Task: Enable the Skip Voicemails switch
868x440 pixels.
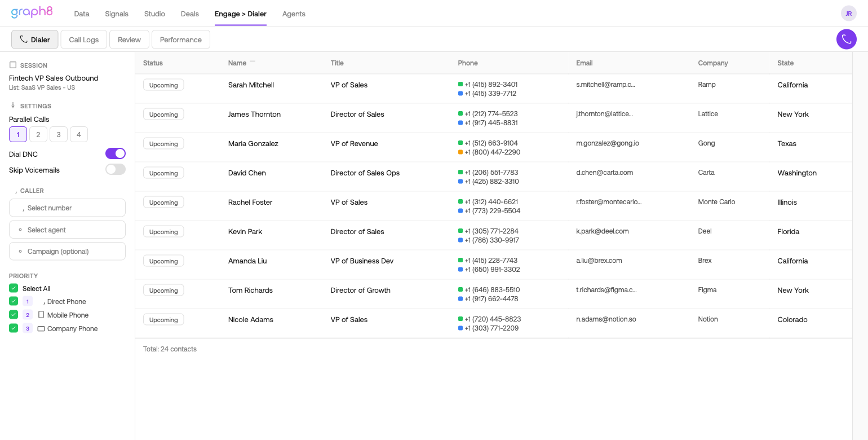Action: pyautogui.click(x=116, y=169)
